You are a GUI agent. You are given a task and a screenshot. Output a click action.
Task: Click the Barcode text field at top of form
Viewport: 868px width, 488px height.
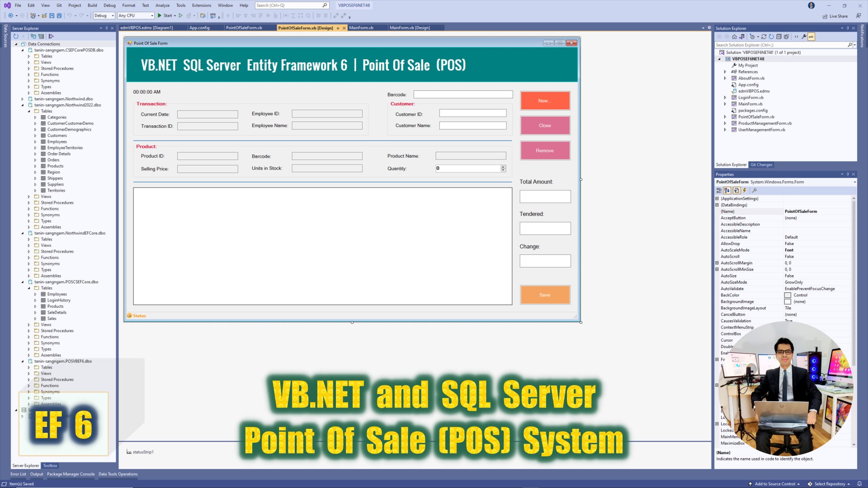click(463, 94)
